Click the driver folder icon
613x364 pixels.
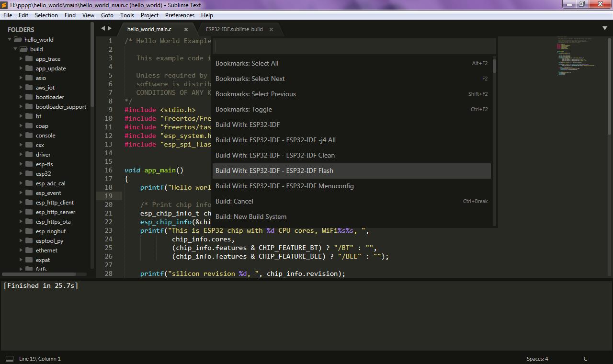[x=29, y=155]
